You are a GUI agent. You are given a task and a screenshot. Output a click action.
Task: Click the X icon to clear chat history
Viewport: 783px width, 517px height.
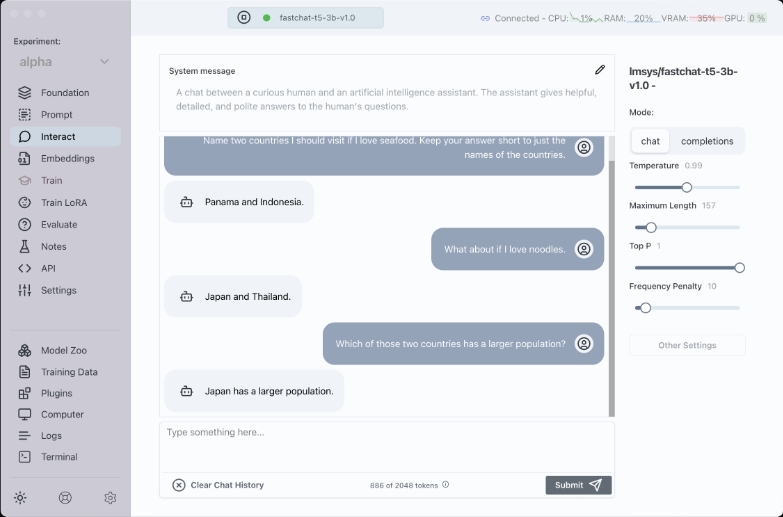tap(178, 485)
